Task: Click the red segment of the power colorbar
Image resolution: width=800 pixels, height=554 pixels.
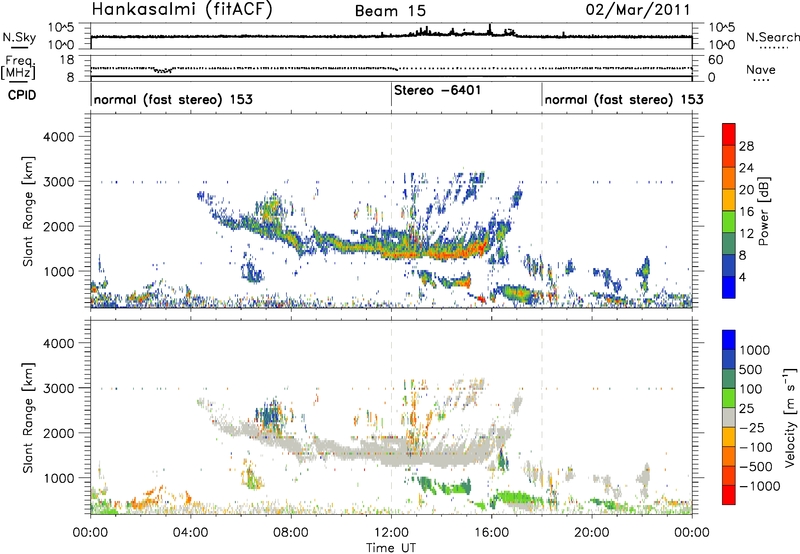Action: [729, 134]
